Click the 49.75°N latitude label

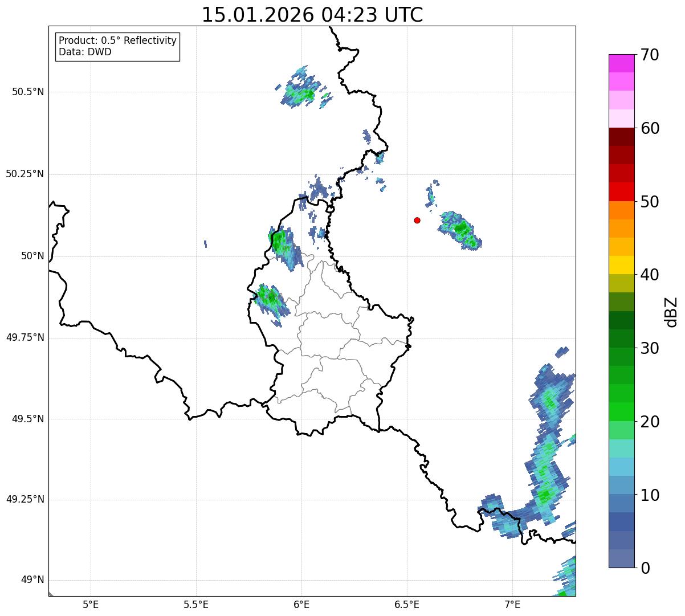coord(25,337)
